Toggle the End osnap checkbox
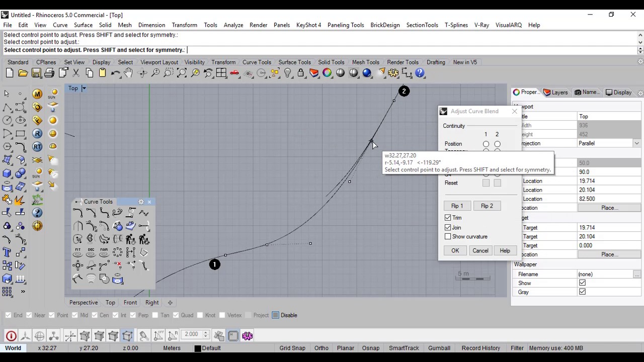 coord(8,315)
